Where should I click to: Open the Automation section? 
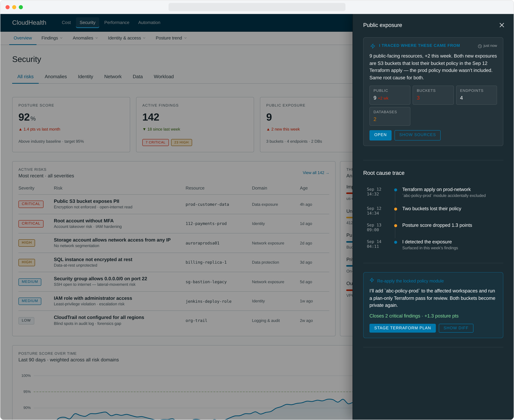(149, 22)
